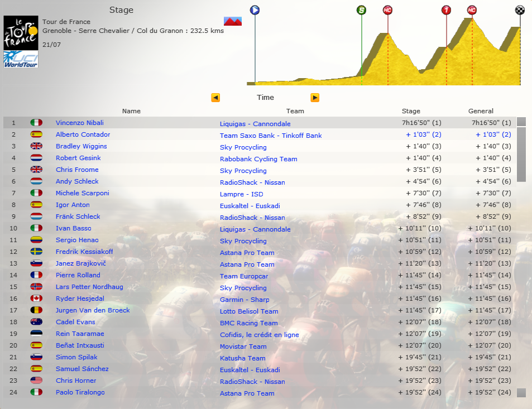This screenshot has height=409, width=532.
Task: Click the UCI WorldTour logo
Action: 21,60
